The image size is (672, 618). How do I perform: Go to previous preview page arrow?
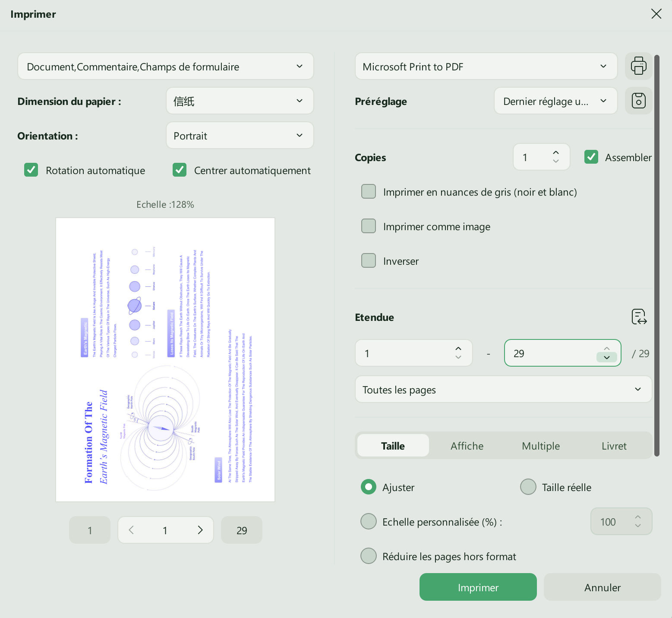(x=131, y=530)
